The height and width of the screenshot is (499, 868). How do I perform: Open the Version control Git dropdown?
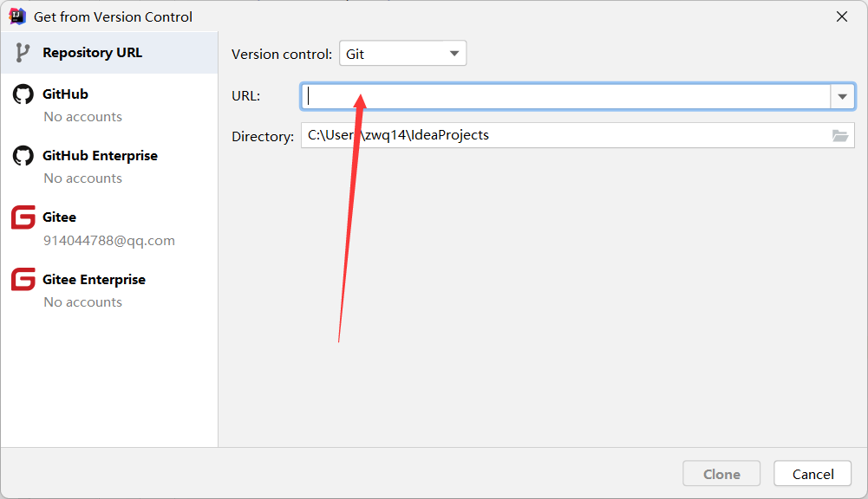(x=402, y=54)
